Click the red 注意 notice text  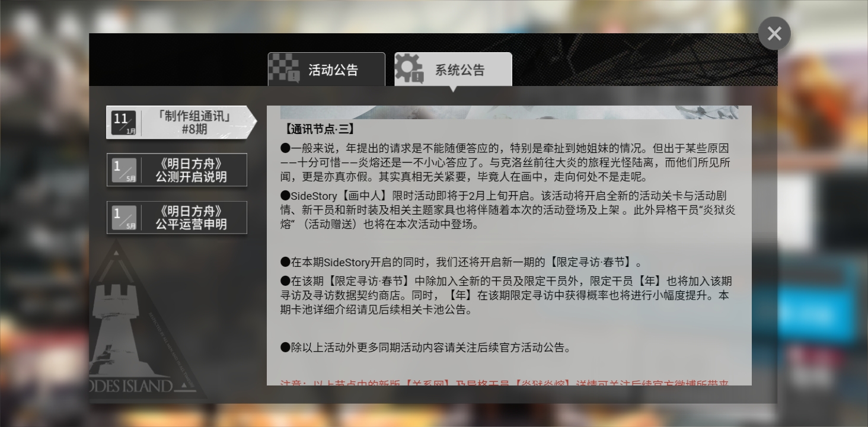click(505, 382)
